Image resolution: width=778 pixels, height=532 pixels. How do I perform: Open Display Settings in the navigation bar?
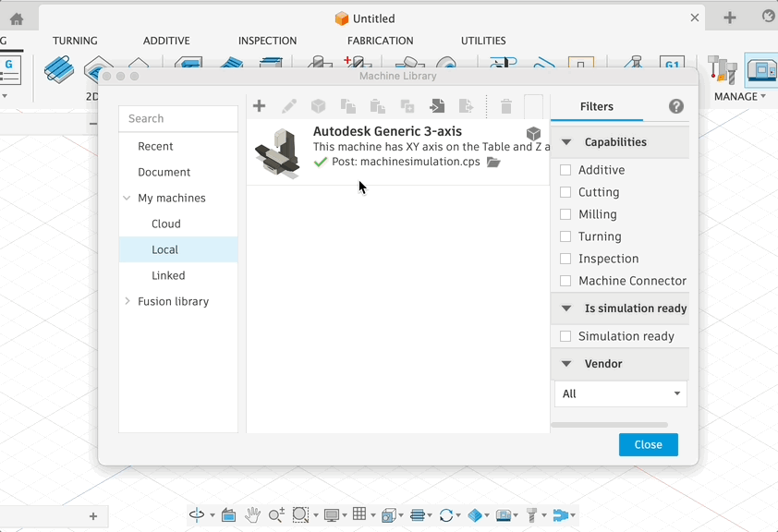coord(332,516)
